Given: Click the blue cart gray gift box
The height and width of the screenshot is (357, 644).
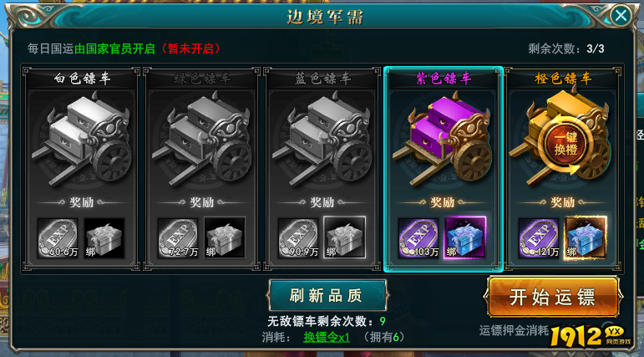Looking at the screenshot, I should pyautogui.click(x=345, y=238).
